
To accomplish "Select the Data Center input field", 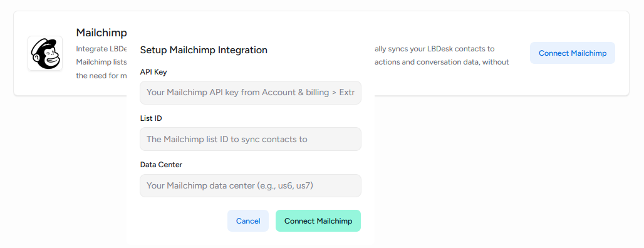I will pos(251,185).
